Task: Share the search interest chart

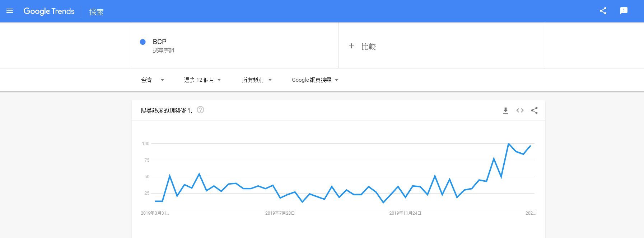Action: 534,110
